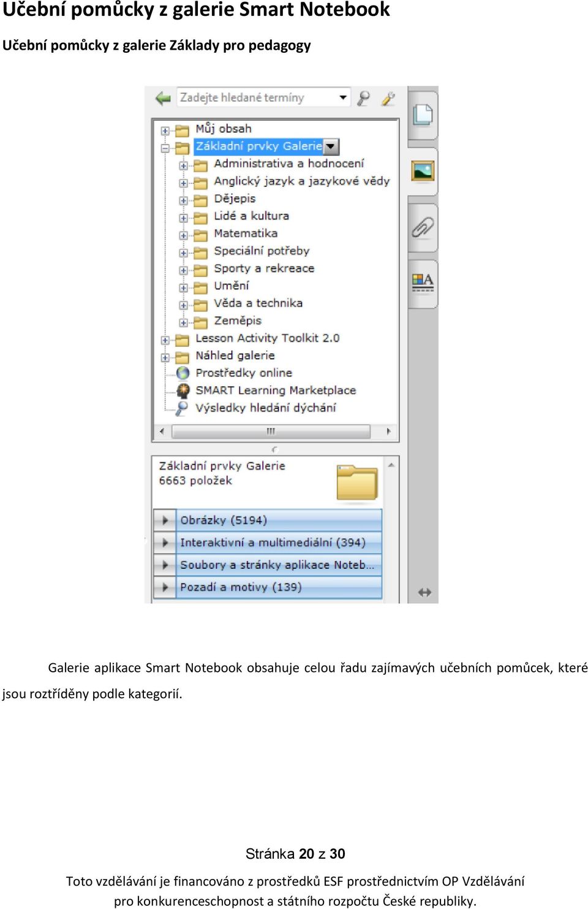Click the tree scrollbar left arrow
The height and width of the screenshot is (909, 588).
click(162, 432)
